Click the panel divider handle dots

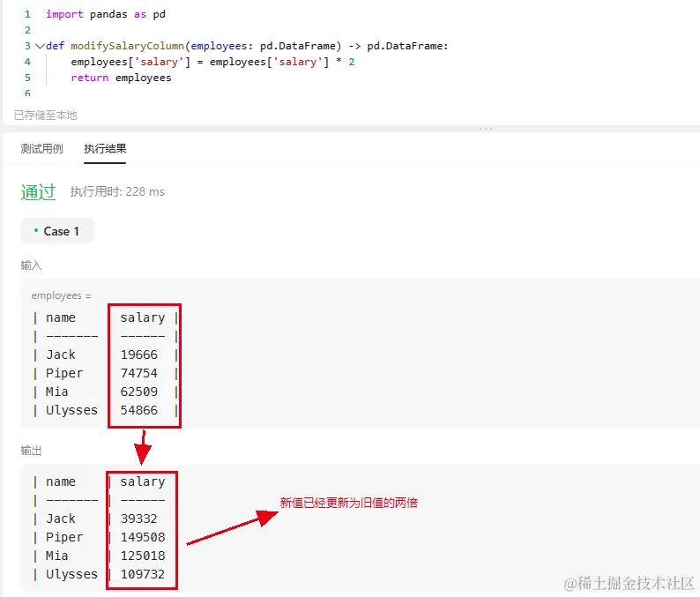click(x=486, y=129)
